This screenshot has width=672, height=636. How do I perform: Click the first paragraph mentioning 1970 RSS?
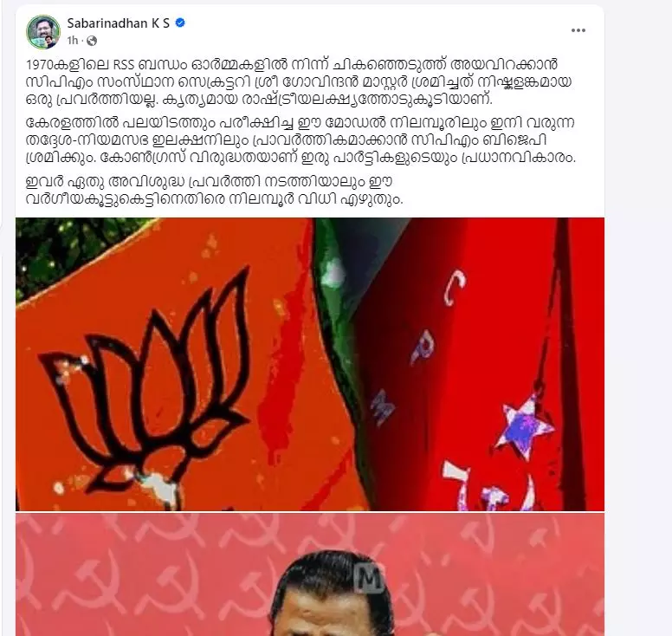(x=299, y=82)
